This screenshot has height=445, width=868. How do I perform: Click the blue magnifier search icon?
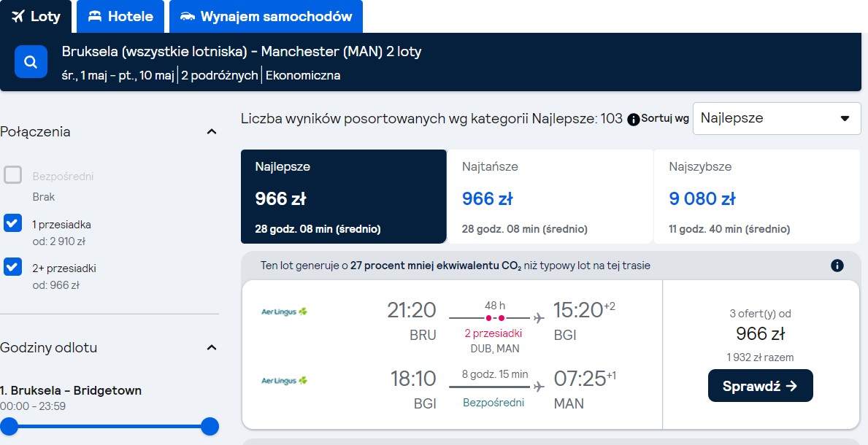point(31,62)
